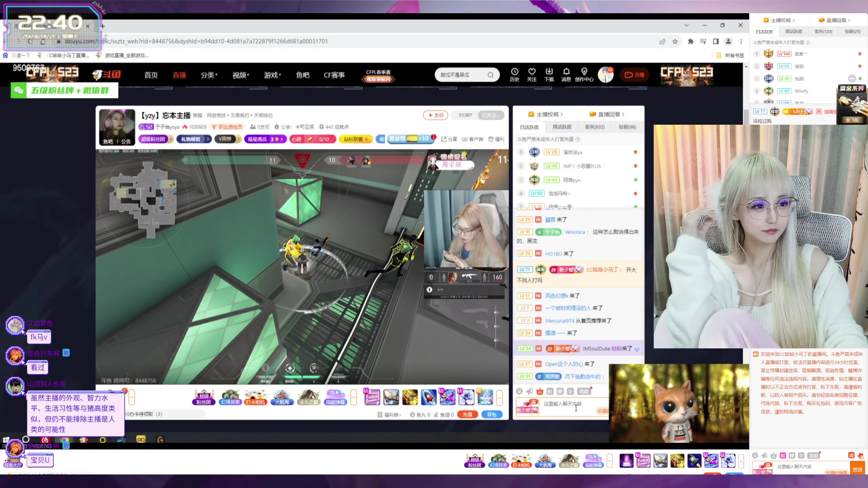Click the magnifier icon in the Douyu search box

(x=491, y=75)
